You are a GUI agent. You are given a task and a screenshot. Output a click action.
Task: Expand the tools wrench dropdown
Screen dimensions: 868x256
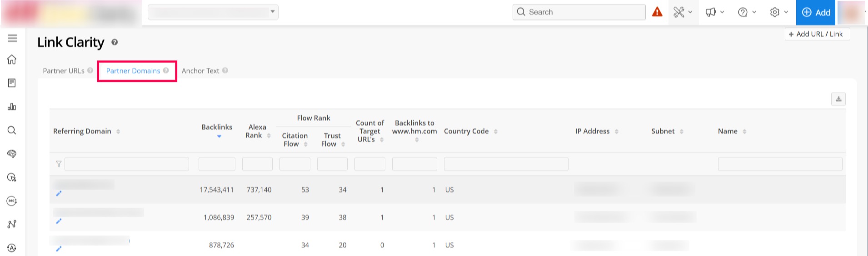(683, 12)
